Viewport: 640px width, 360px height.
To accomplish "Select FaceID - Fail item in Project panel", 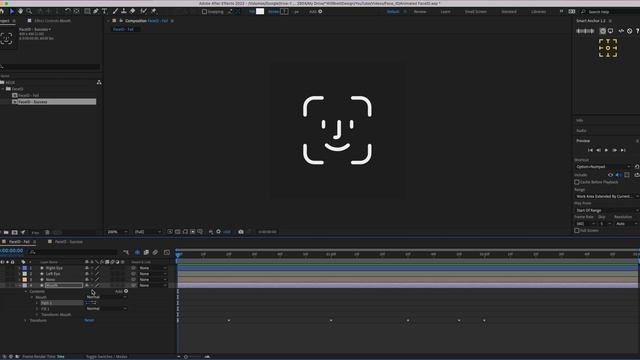I will click(x=29, y=95).
